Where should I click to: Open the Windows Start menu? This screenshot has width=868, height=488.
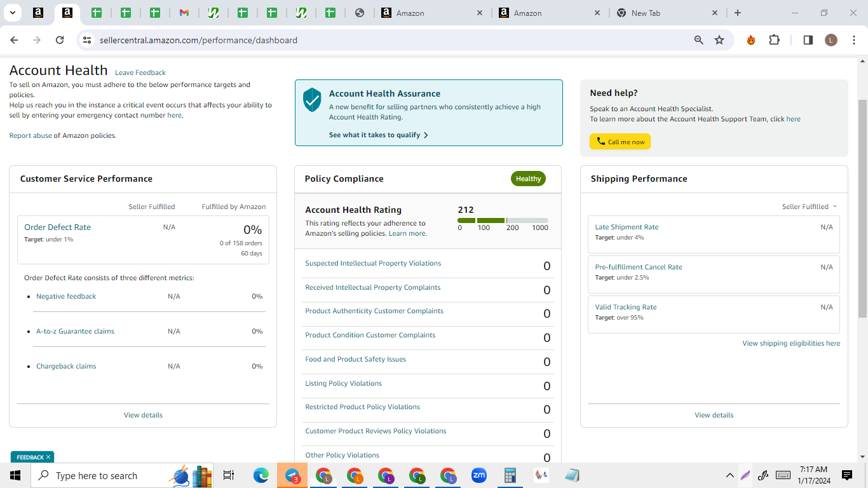click(15, 475)
